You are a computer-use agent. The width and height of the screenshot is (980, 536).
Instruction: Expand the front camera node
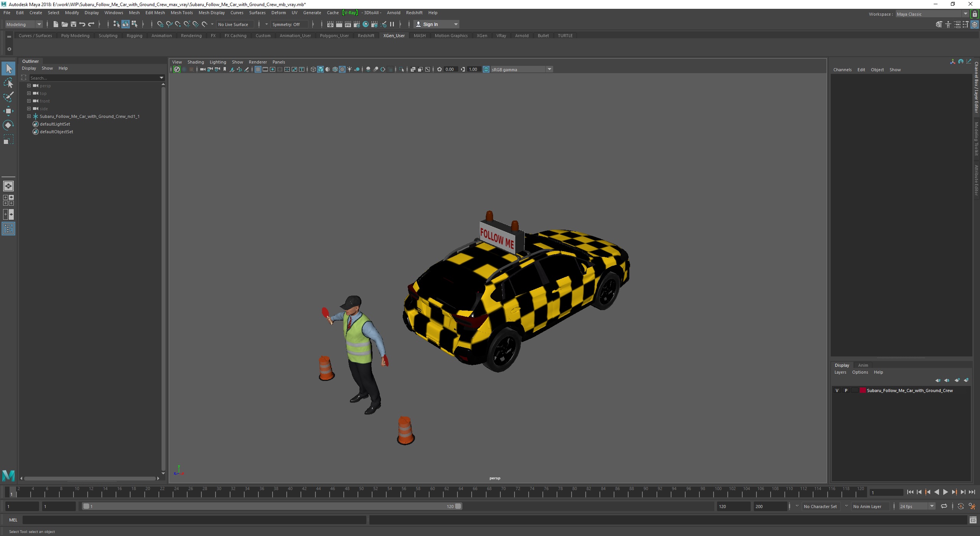[x=29, y=101]
